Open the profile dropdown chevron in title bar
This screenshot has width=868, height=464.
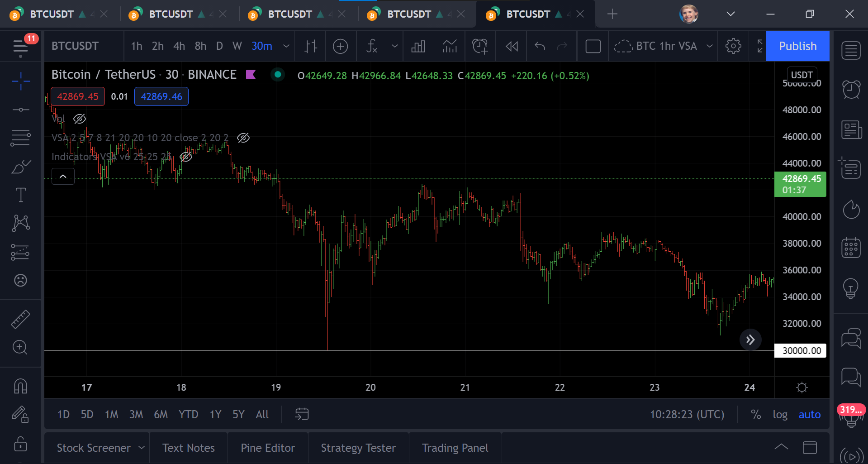pos(730,14)
